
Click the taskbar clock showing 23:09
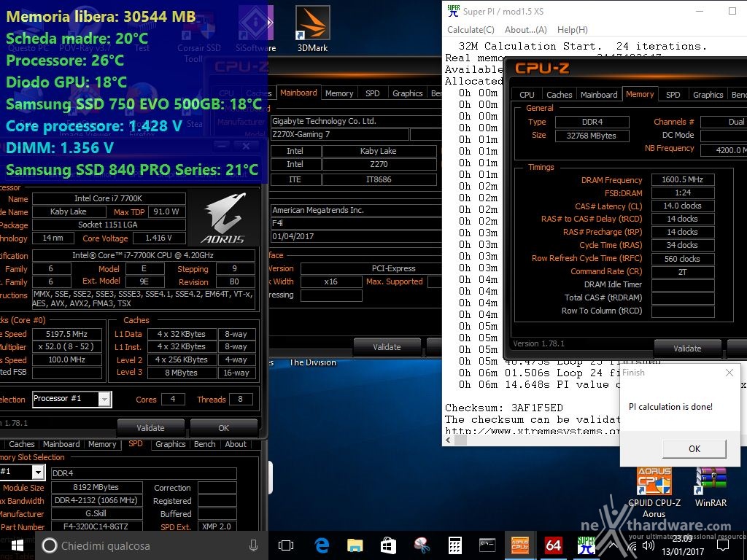(682, 545)
